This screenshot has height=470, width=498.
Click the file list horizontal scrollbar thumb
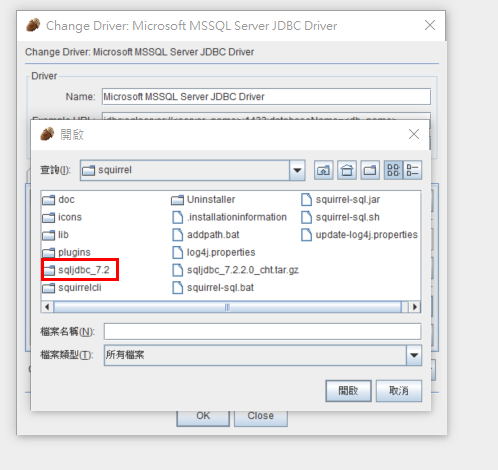[x=227, y=307]
